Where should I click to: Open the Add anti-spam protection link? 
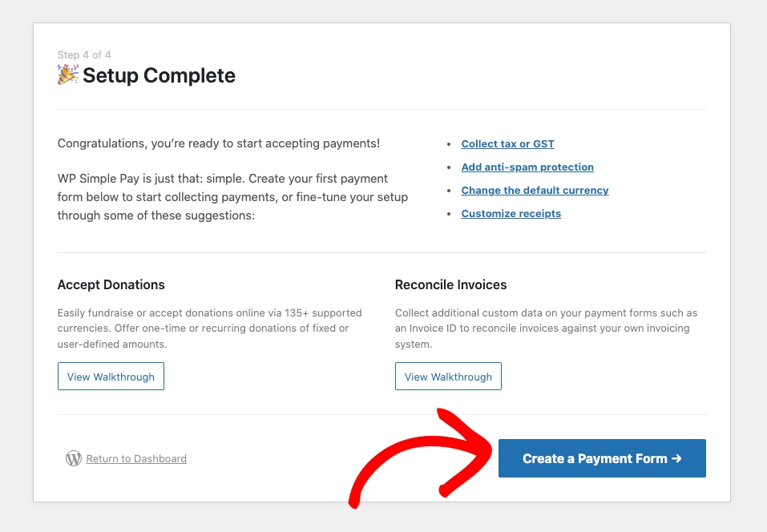click(527, 167)
